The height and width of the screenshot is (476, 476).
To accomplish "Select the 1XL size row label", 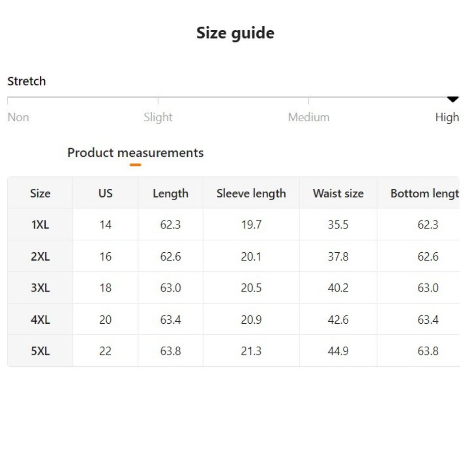I will point(40,225).
